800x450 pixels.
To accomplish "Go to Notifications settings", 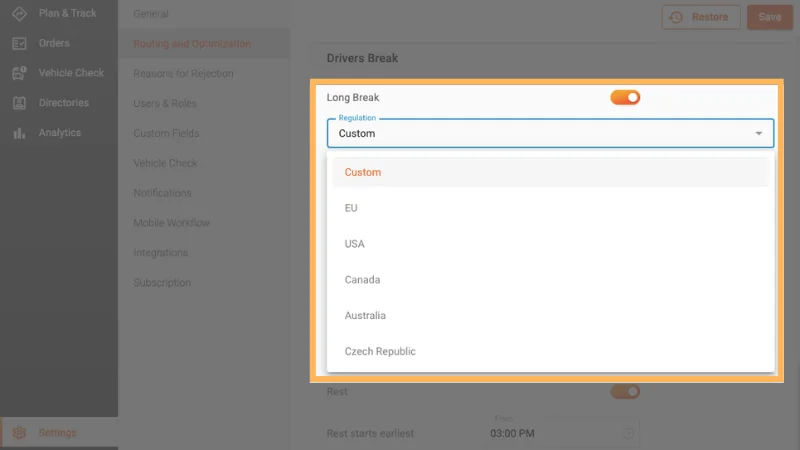I will pyautogui.click(x=163, y=193).
